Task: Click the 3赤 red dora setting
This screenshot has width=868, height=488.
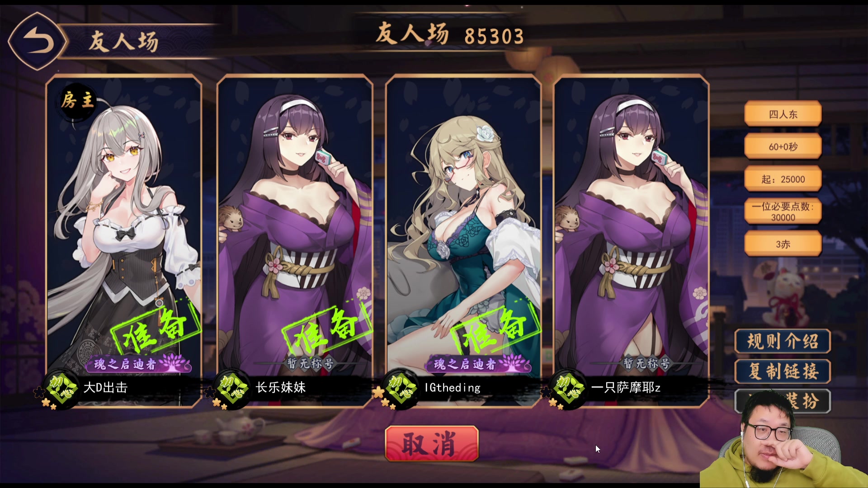Action: click(x=783, y=244)
